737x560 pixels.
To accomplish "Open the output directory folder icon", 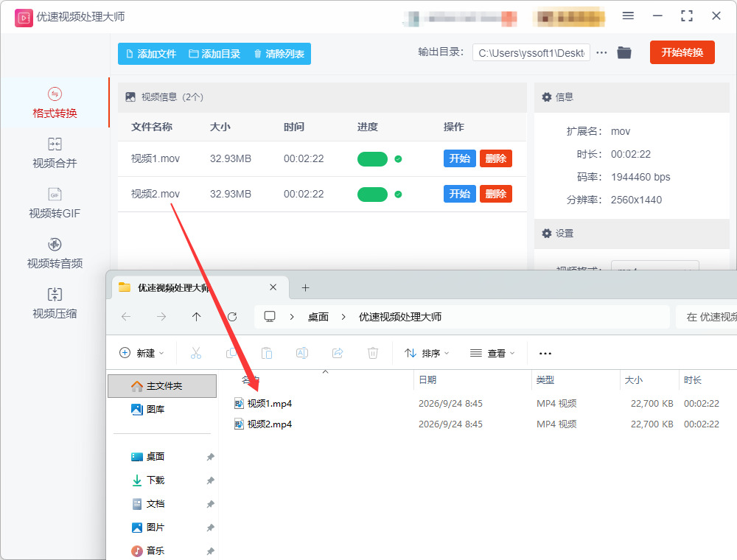I will pos(624,52).
